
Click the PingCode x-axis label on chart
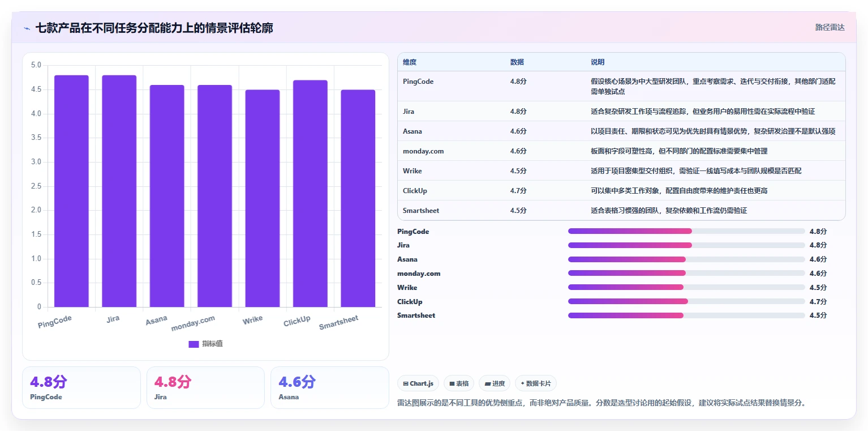coord(55,322)
